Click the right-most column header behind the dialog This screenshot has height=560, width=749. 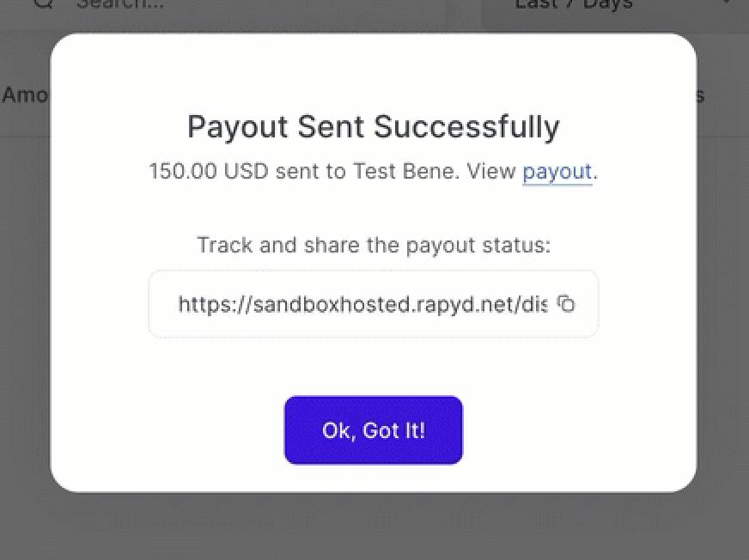[701, 94]
